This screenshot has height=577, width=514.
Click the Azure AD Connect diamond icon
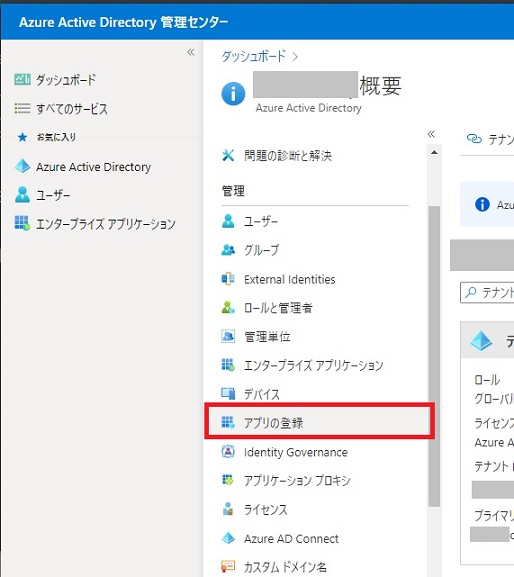(228, 538)
